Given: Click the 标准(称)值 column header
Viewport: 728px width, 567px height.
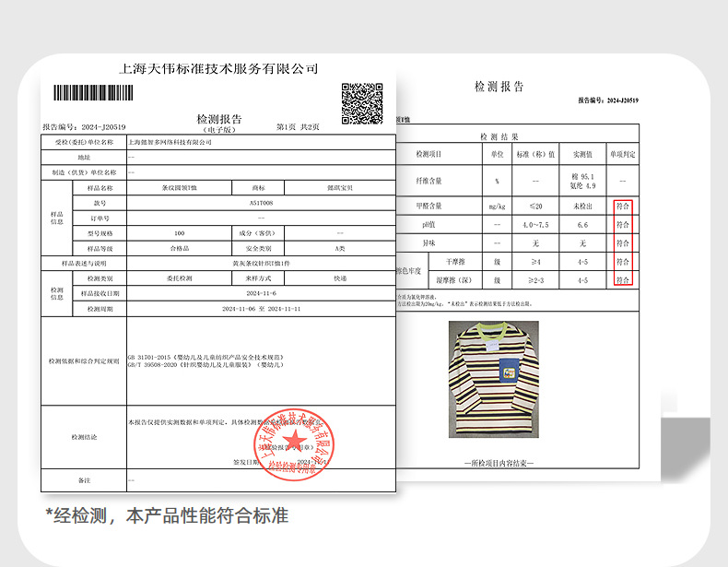Looking at the screenshot, I should click(x=535, y=154).
